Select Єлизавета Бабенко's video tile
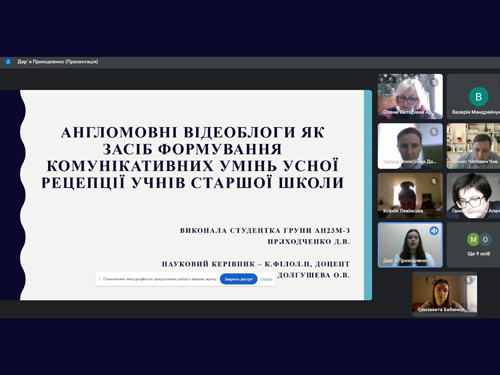 [445, 294]
